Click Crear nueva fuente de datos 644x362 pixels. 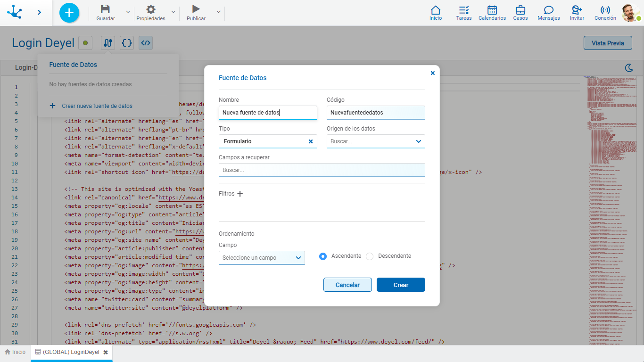click(91, 106)
